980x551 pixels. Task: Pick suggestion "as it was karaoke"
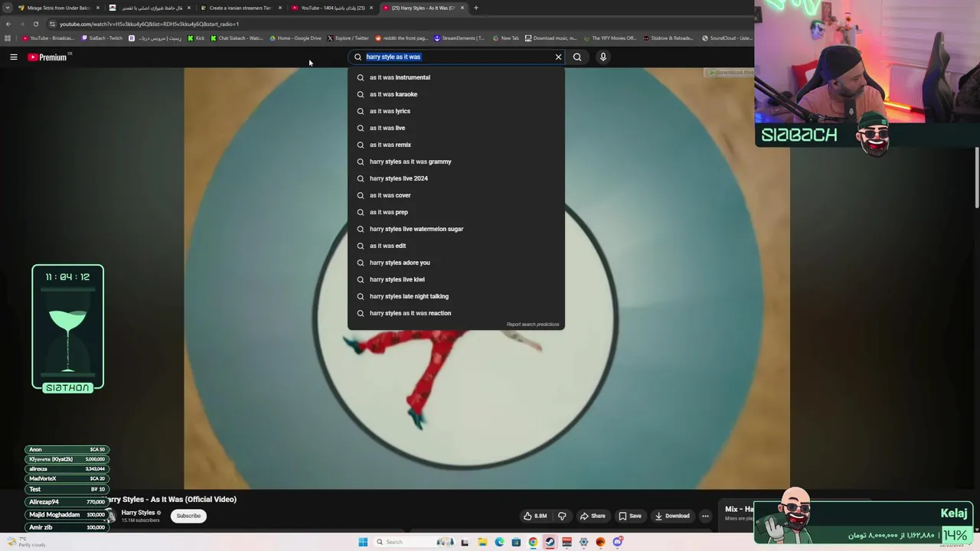[456, 94]
